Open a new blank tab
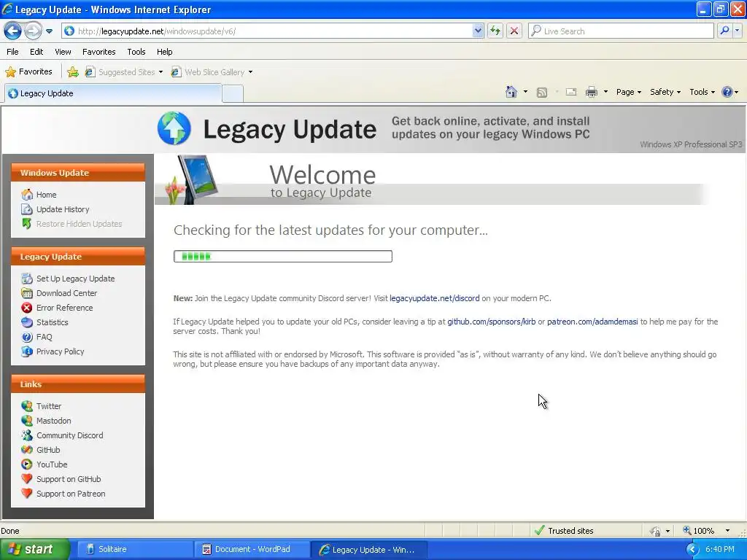Screen dimensions: 747x560 point(233,94)
